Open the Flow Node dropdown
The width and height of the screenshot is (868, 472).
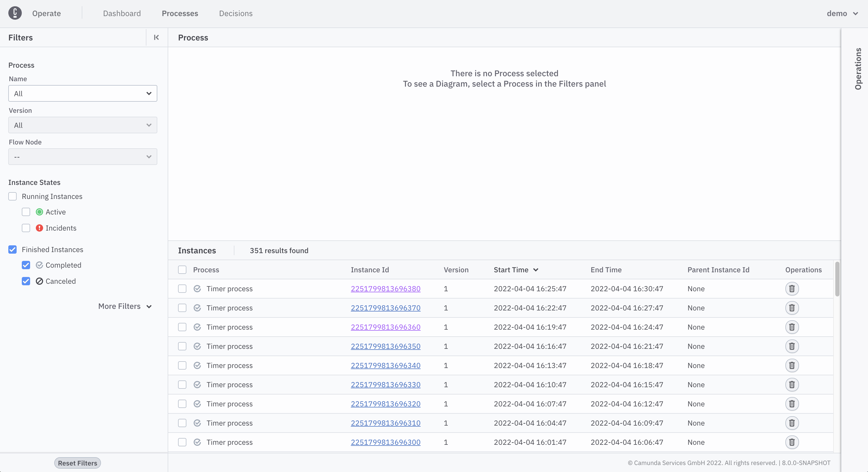(83, 157)
